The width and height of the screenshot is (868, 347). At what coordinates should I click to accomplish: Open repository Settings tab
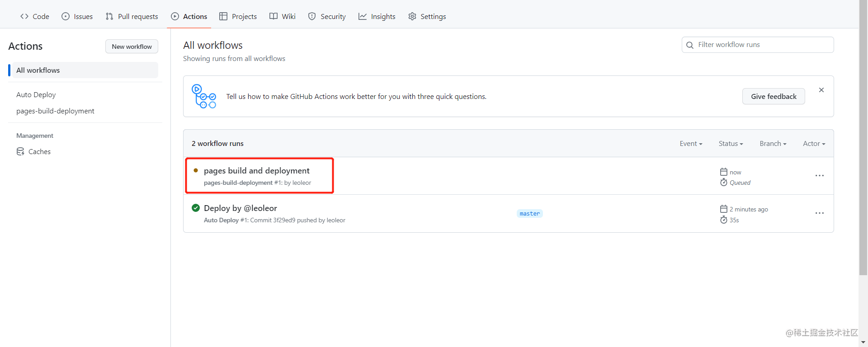coord(427,16)
